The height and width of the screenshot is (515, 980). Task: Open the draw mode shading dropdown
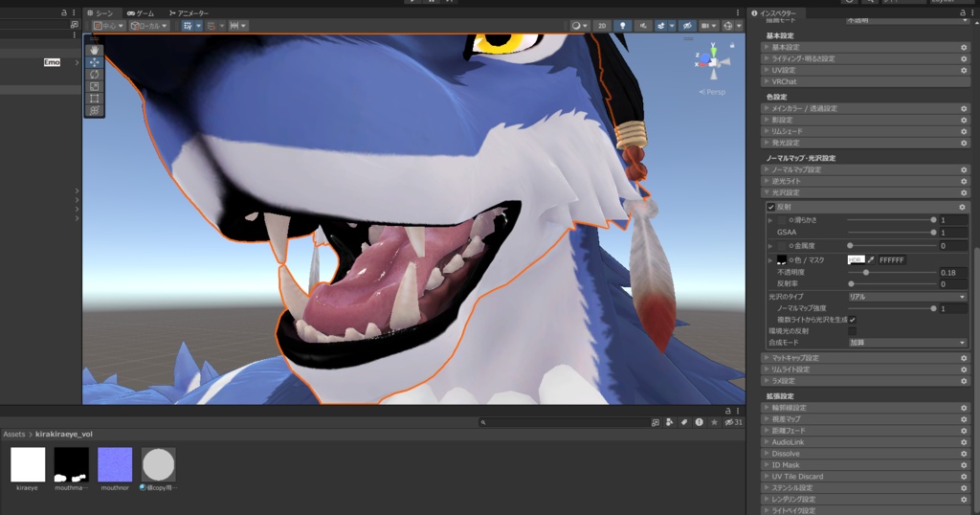pyautogui.click(x=579, y=26)
